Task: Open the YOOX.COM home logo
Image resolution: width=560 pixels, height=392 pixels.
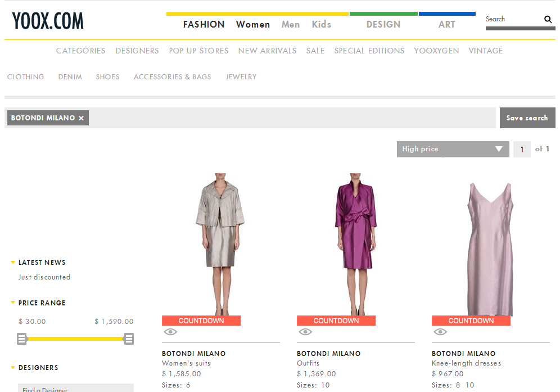Action: point(48,21)
